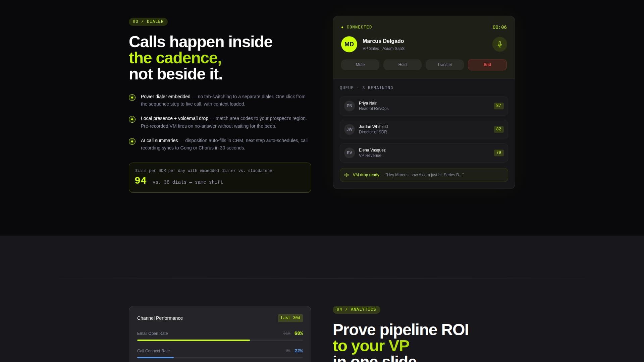Screen dimensions: 644x362
Task: Expand the QUEUE · 3 REMAINING section
Action: (366, 87)
